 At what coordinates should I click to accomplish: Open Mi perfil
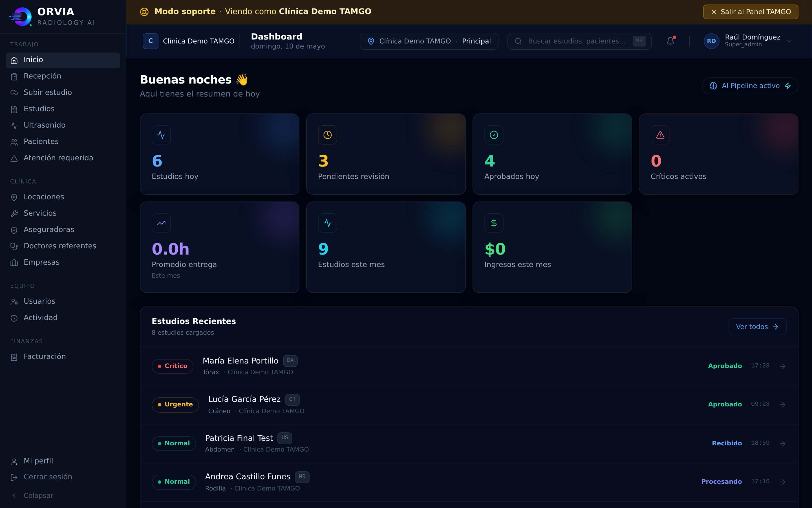(x=63, y=461)
